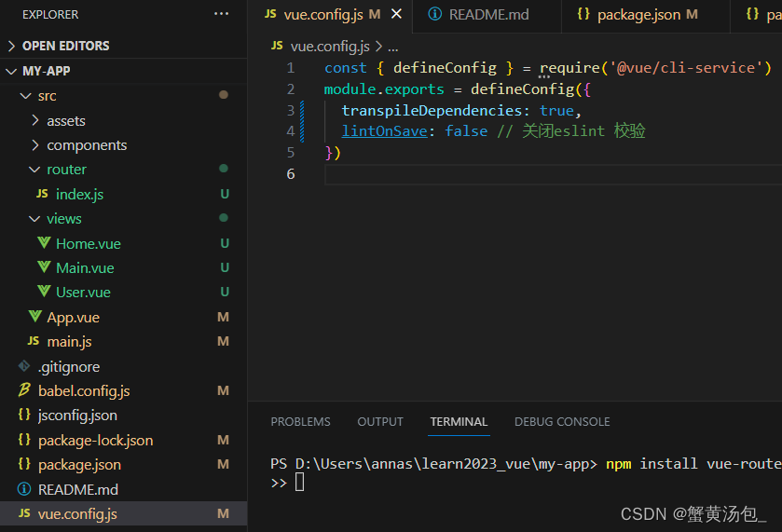Viewport: 782px width, 532px height.
Task: Click the braces icon beside package-lock.json
Action: click(x=24, y=439)
